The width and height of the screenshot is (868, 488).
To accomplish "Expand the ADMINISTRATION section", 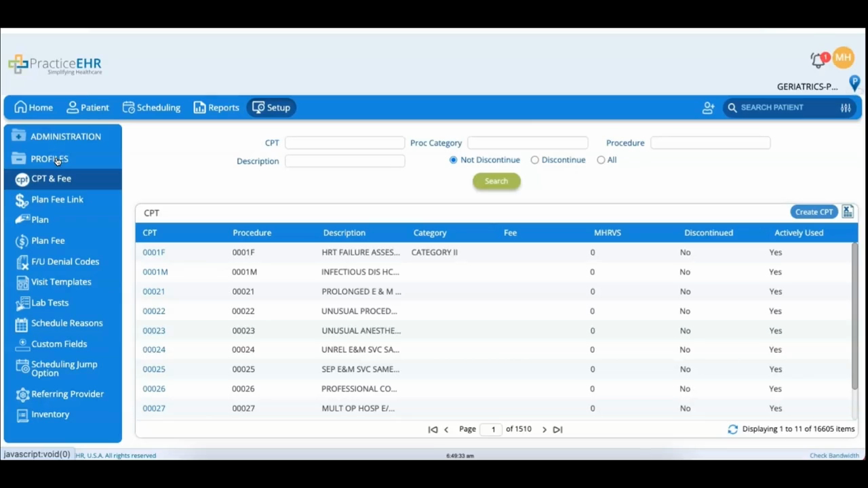I will click(62, 136).
